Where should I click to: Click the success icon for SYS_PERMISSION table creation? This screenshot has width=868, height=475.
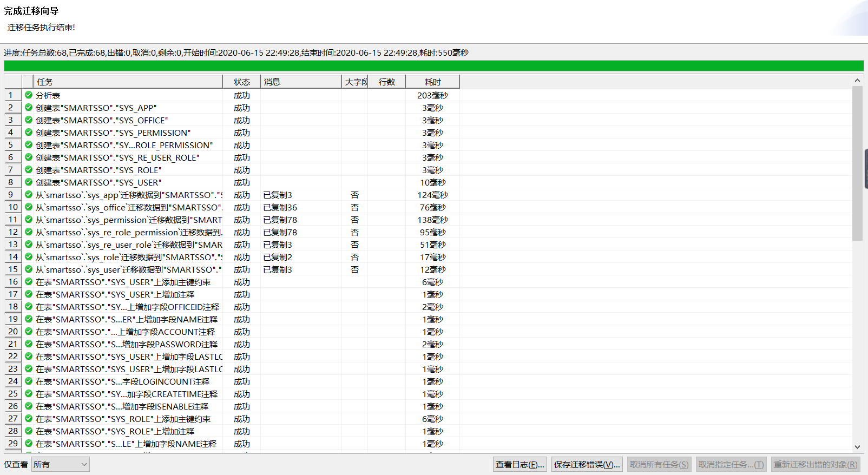pos(29,133)
